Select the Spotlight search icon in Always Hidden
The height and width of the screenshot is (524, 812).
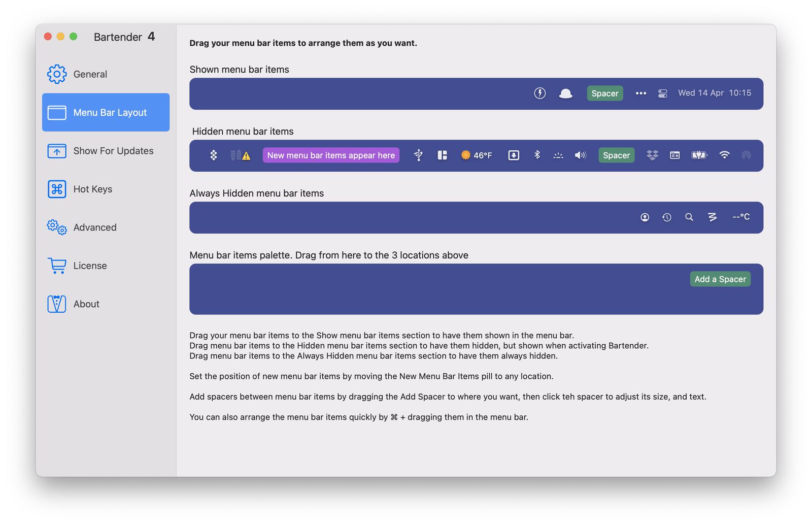(x=689, y=217)
